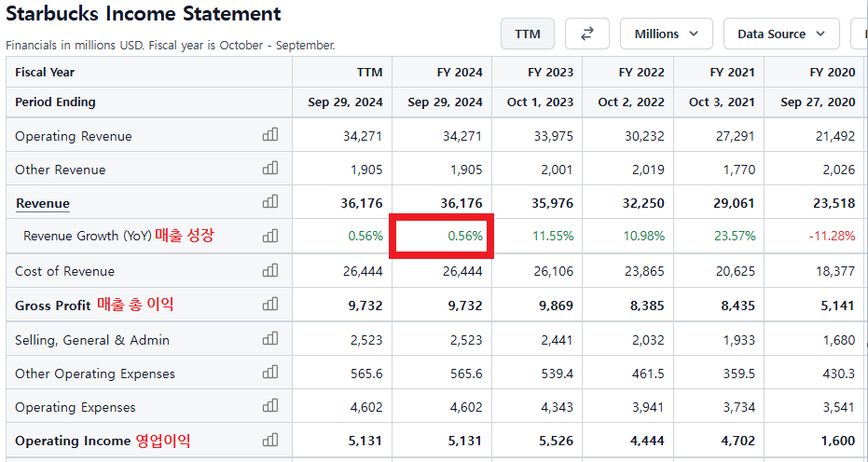Click the 32,250 revenue value

pyautogui.click(x=644, y=204)
